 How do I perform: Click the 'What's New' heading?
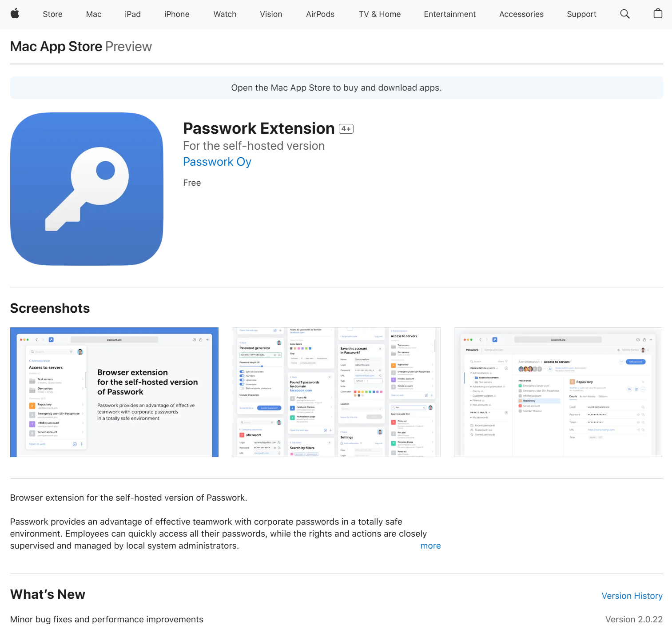[48, 594]
